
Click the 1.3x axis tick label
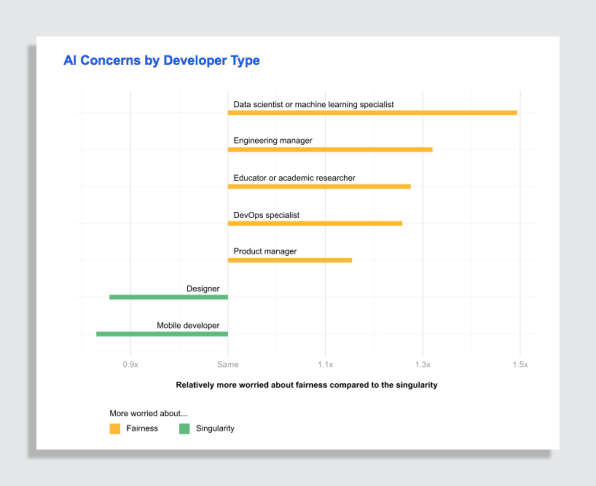click(x=423, y=364)
